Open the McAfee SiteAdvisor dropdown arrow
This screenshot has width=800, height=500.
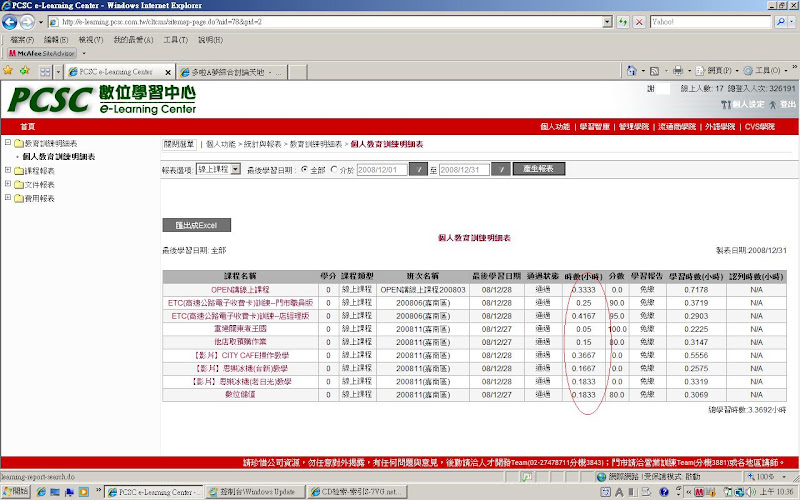click(84, 53)
